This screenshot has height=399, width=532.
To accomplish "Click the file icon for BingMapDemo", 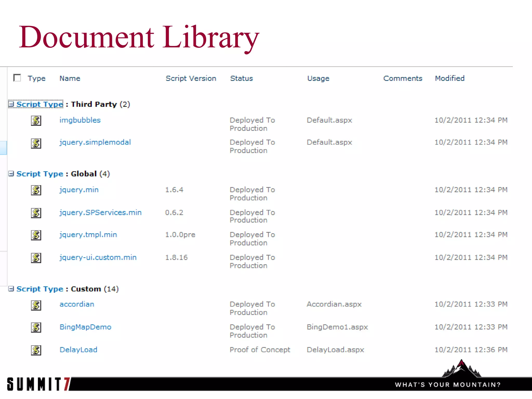I will pyautogui.click(x=36, y=327).
